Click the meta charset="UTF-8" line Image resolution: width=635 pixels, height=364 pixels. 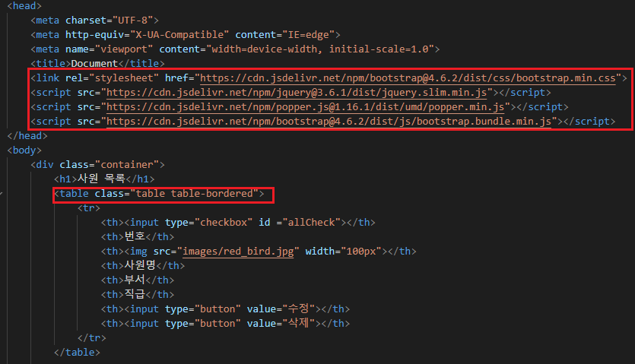click(x=95, y=21)
